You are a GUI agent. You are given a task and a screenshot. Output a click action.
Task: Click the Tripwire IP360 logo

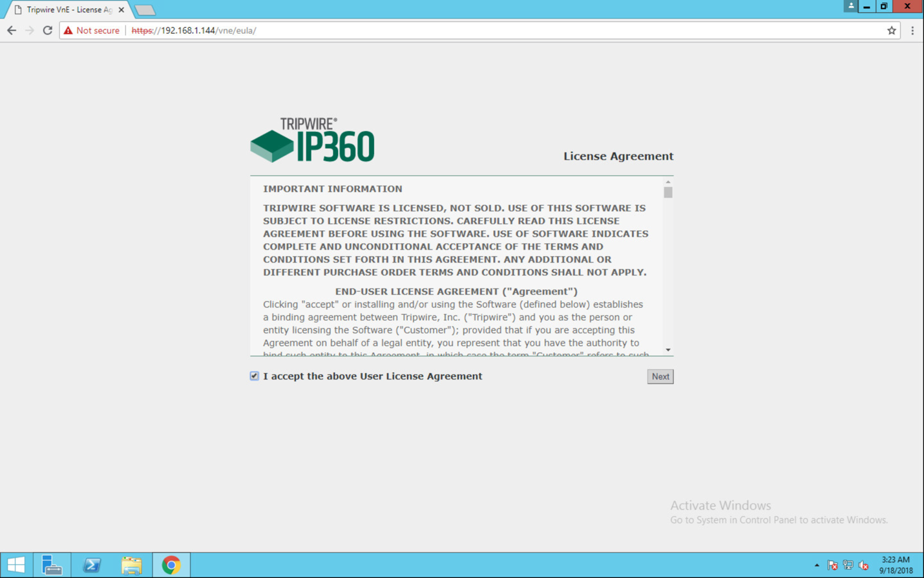coord(313,140)
